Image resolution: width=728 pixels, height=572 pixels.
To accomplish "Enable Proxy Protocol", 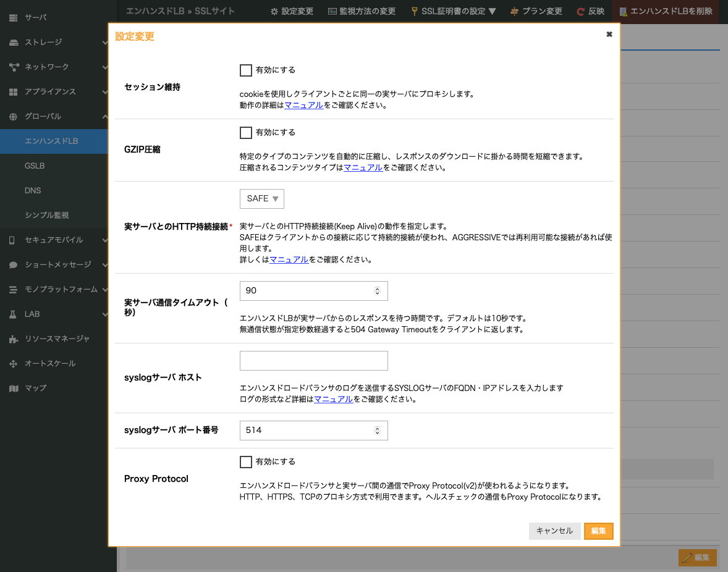I will pyautogui.click(x=245, y=461).
